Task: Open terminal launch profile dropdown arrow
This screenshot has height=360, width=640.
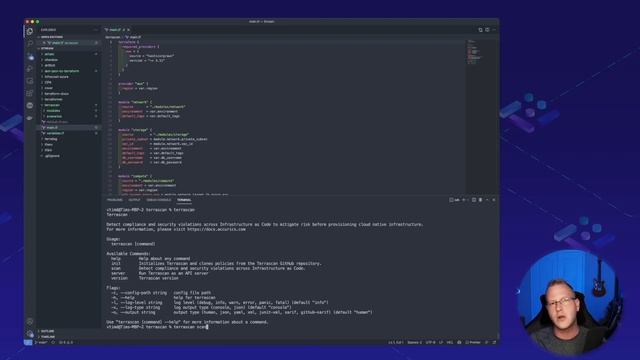Action: tap(468, 200)
